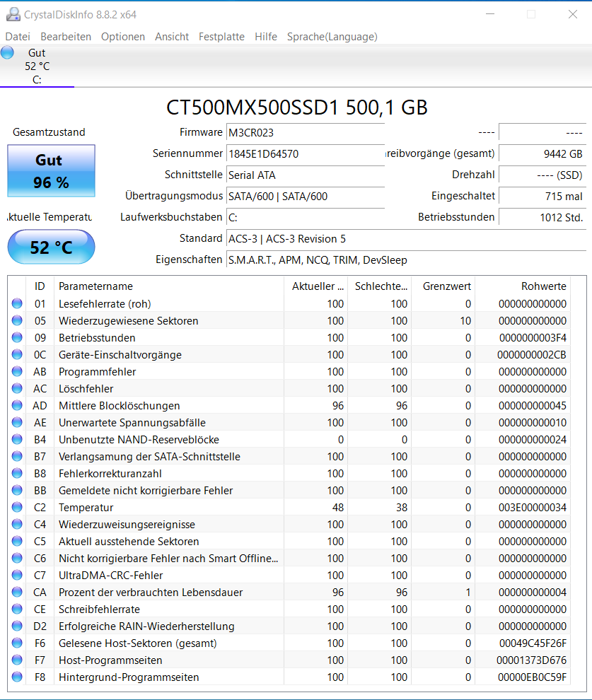Click status icon for UltraDMA-CRC-Fehler row
The image size is (592, 700).
tap(17, 575)
